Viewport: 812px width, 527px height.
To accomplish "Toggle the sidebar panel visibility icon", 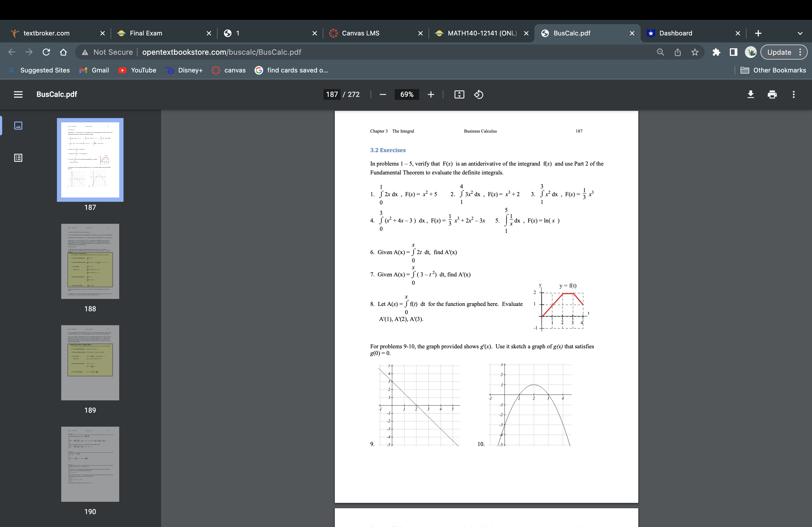I will point(18,94).
